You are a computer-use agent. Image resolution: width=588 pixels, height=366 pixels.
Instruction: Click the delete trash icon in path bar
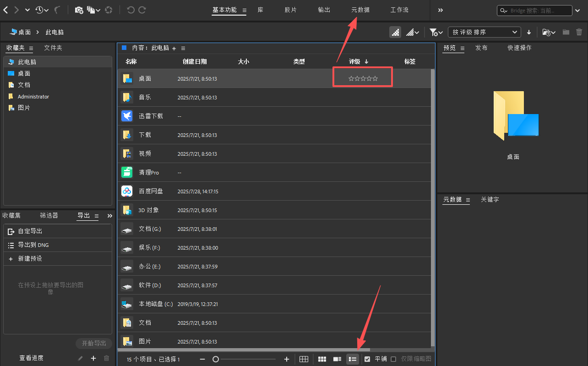pyautogui.click(x=579, y=32)
